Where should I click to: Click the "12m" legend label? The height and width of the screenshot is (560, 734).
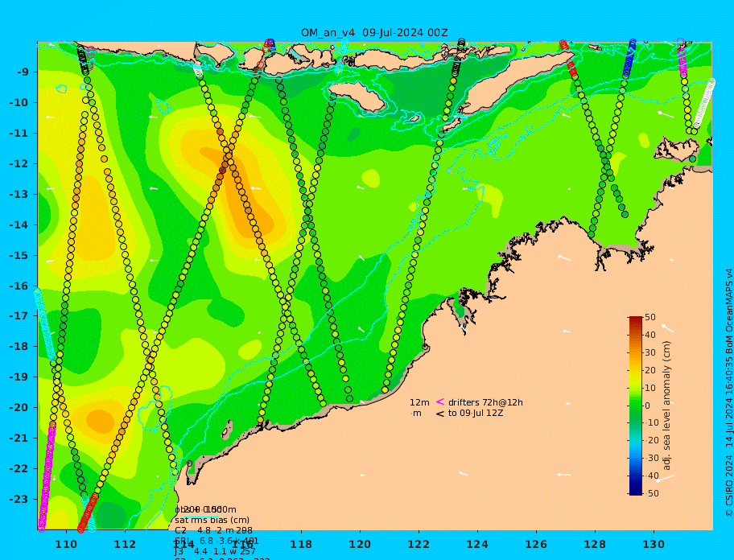[x=419, y=403]
